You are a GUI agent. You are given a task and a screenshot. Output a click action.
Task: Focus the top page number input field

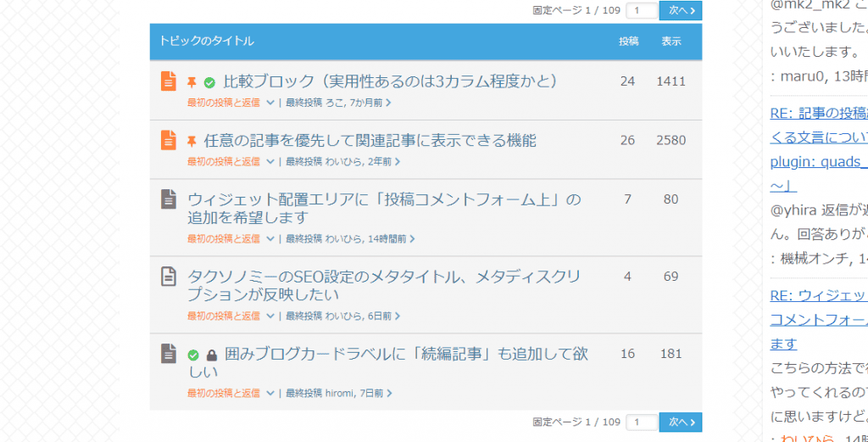[x=642, y=10]
